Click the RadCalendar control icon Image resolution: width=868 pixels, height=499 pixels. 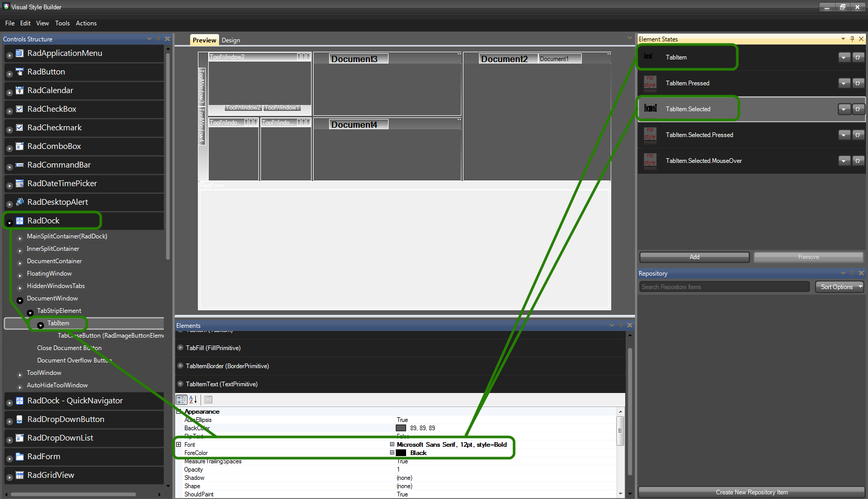pyautogui.click(x=20, y=90)
